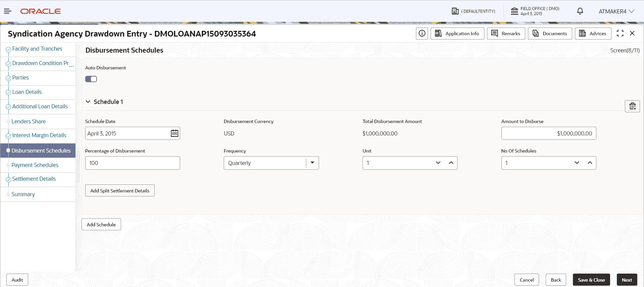Click the USD disbursement currency value

229,133
